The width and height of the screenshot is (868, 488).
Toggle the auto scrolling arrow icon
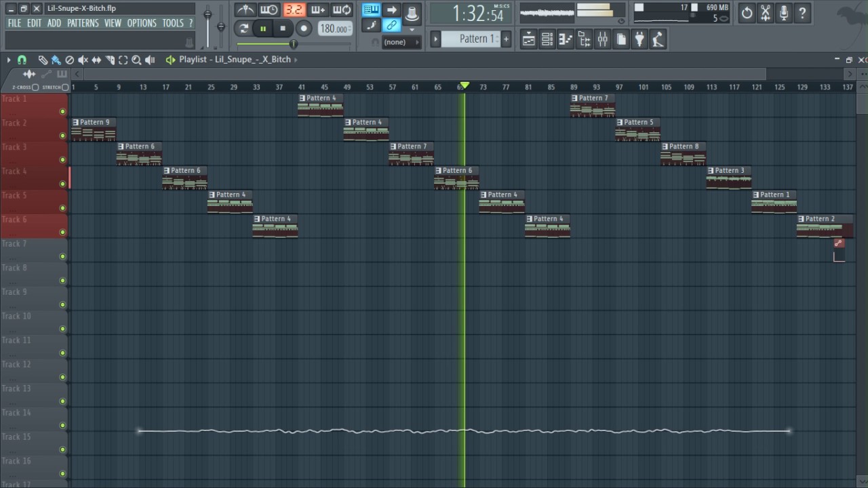[x=391, y=9]
